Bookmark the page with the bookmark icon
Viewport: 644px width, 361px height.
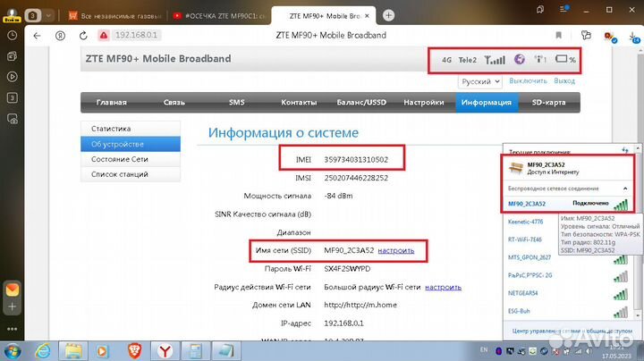pyautogui.click(x=558, y=35)
